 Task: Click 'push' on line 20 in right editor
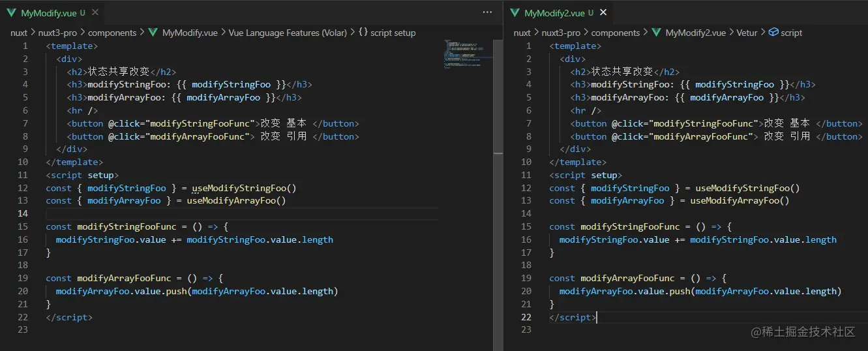pyautogui.click(x=680, y=291)
